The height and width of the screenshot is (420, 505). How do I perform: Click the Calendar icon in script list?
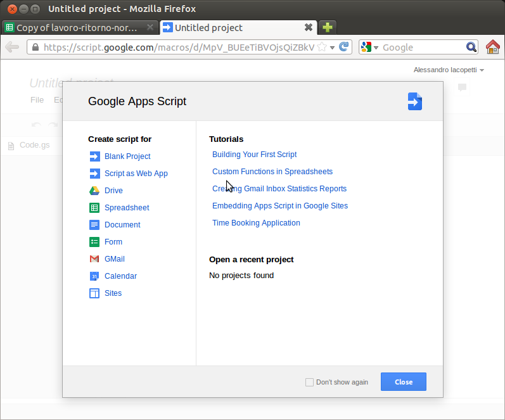(x=94, y=276)
